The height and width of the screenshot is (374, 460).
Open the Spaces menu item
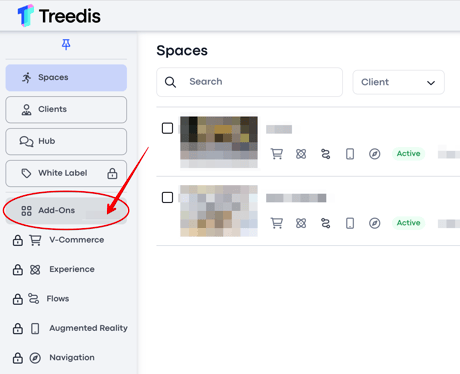tap(66, 78)
